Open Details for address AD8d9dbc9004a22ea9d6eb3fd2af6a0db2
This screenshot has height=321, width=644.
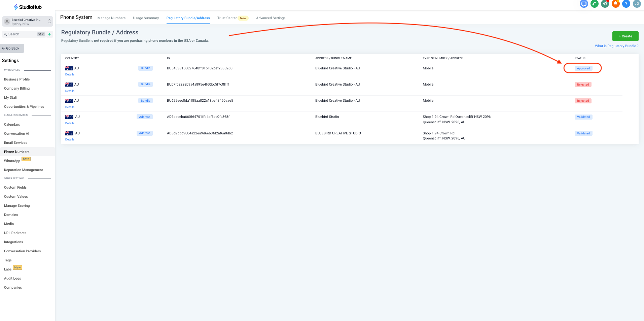pyautogui.click(x=70, y=139)
